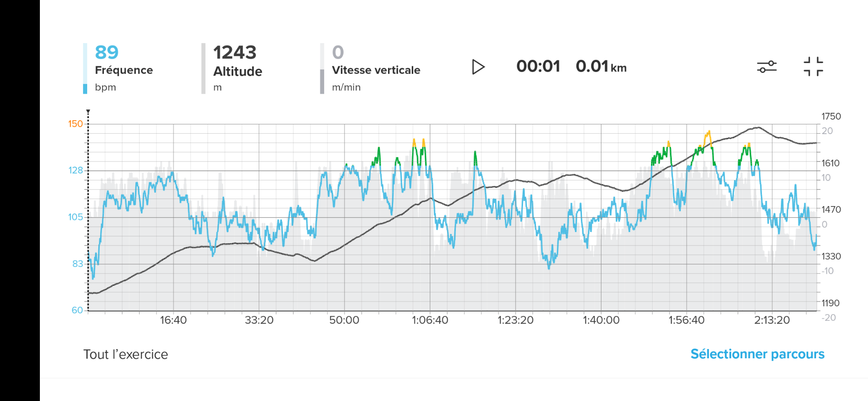Click the 2:13:20 time axis label
868x401 pixels.
(x=772, y=320)
